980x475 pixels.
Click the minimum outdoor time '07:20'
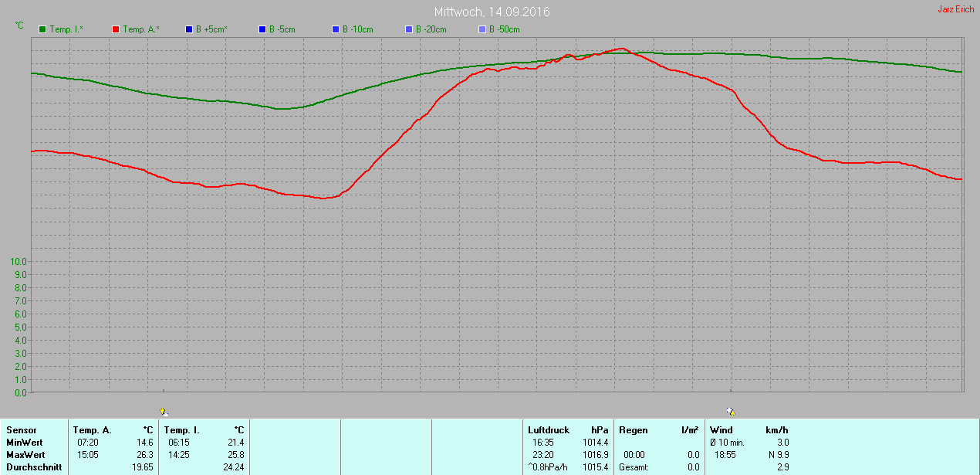coord(87,443)
